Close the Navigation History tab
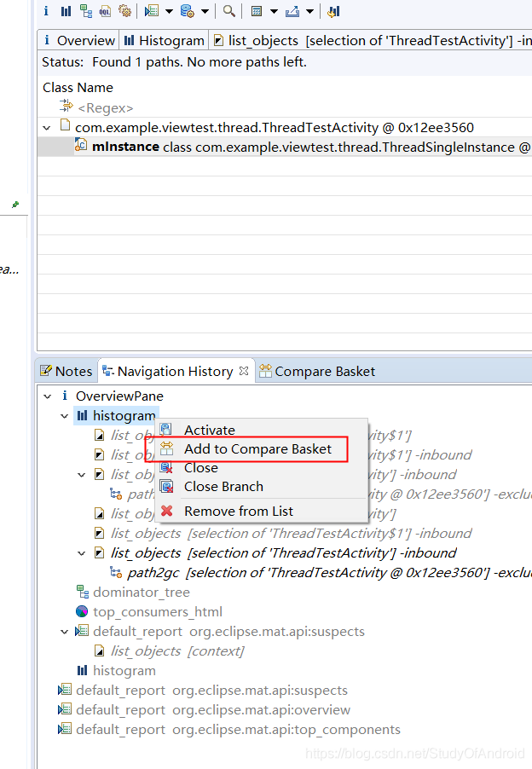Image resolution: width=532 pixels, height=769 pixels. click(x=244, y=371)
